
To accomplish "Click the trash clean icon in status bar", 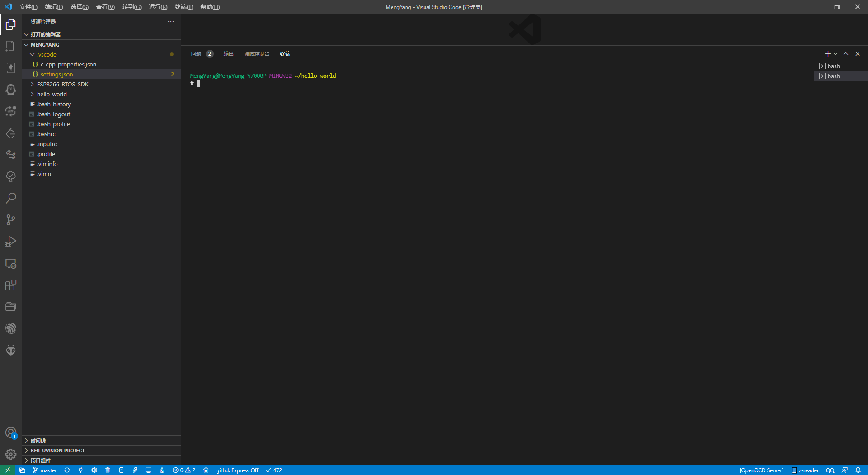I will pyautogui.click(x=108, y=470).
